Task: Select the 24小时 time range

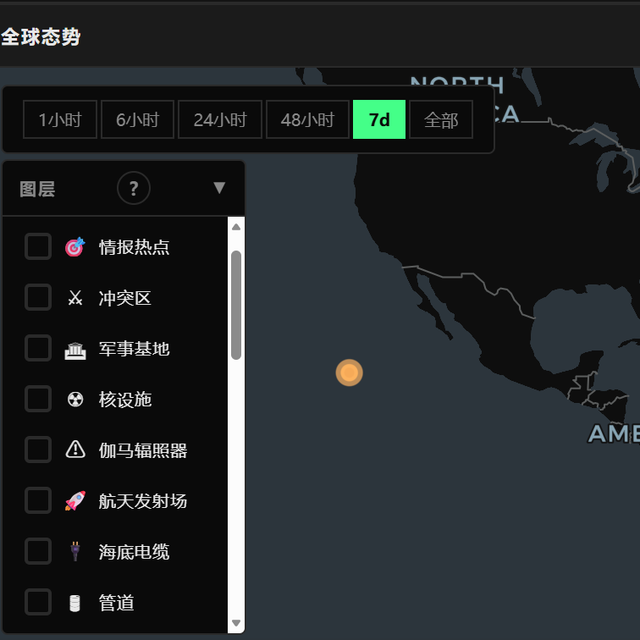Action: click(x=220, y=120)
